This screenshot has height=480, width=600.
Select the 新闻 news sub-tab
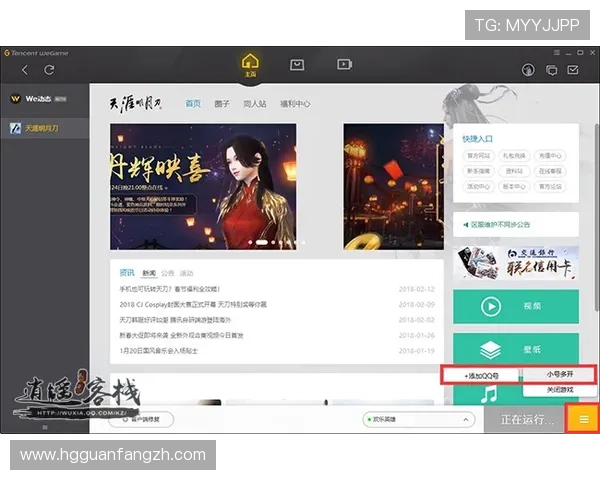[149, 273]
